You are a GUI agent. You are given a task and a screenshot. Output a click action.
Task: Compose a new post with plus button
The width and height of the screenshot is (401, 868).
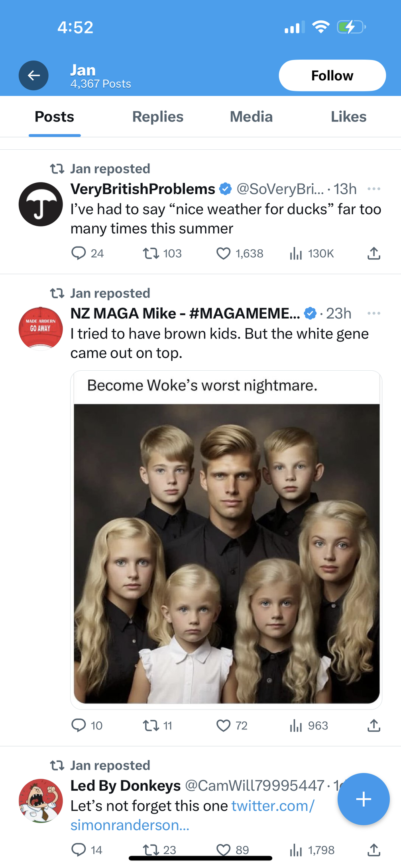click(363, 799)
